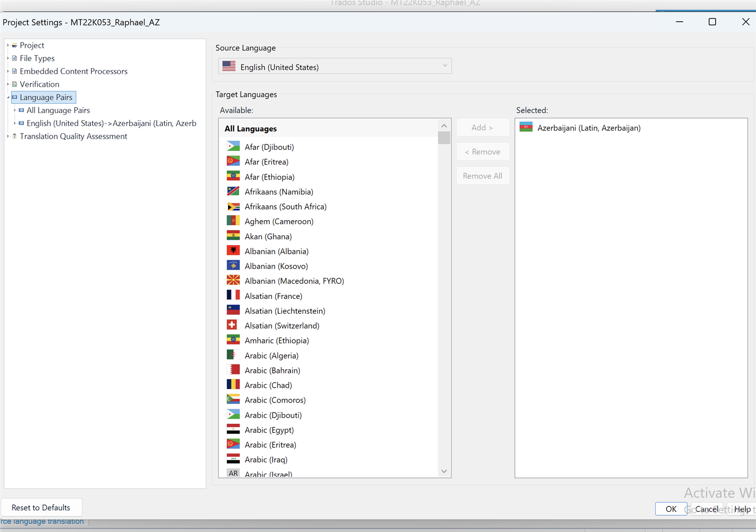
Task: Open the Verification settings item
Action: (x=39, y=84)
